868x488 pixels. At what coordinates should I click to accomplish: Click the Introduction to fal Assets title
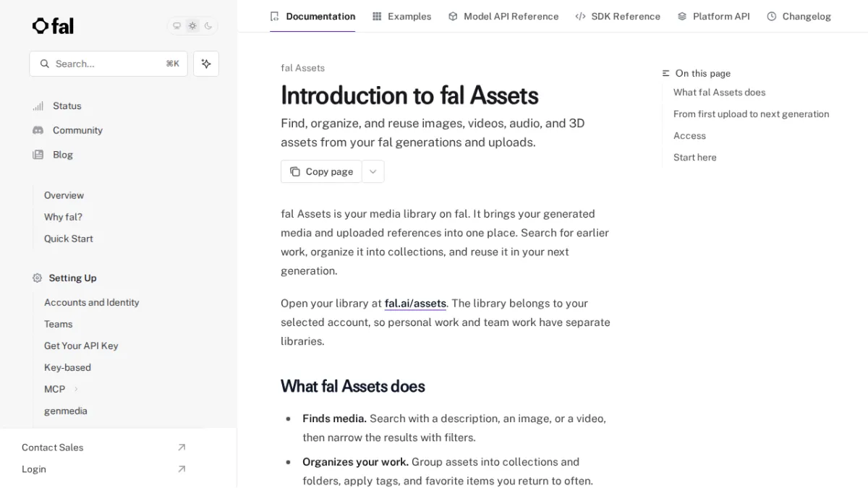click(x=409, y=95)
